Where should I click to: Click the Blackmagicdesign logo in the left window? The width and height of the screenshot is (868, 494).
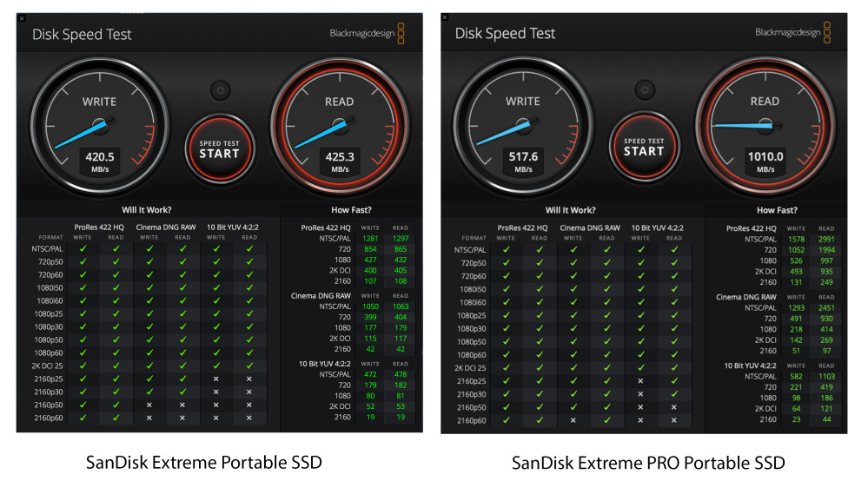click(367, 33)
